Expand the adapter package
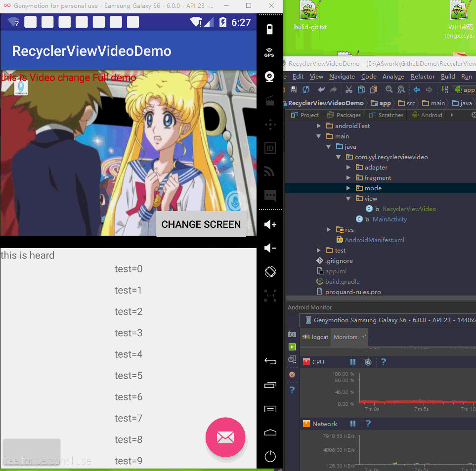 pos(348,167)
